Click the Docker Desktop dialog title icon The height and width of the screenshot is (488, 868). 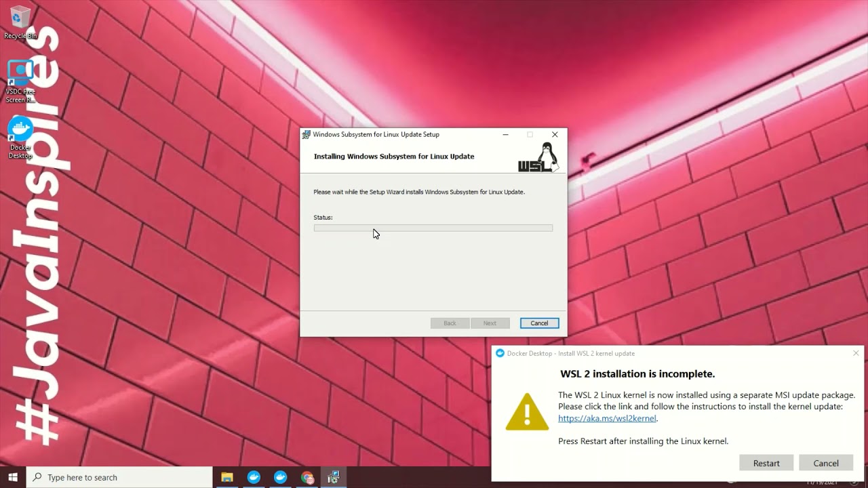point(500,353)
